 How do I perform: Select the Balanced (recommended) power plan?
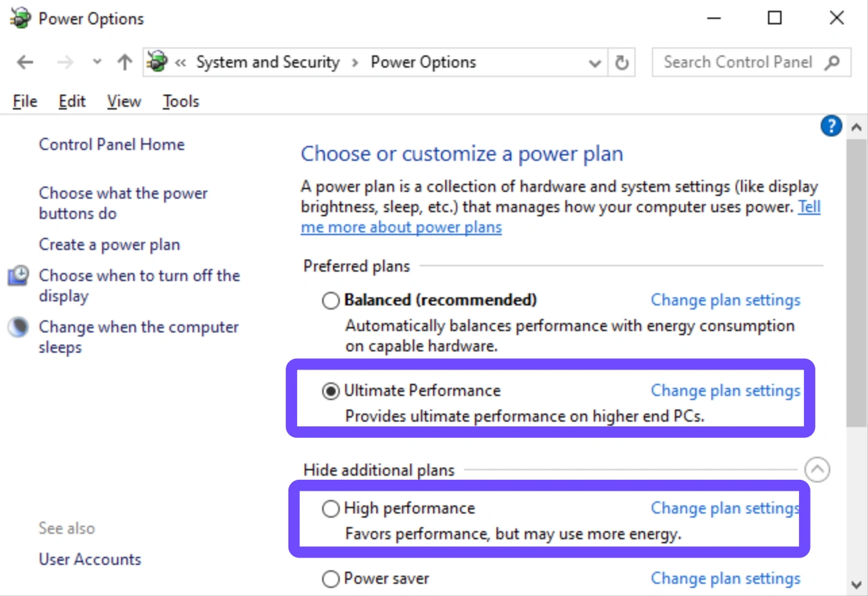pos(330,301)
